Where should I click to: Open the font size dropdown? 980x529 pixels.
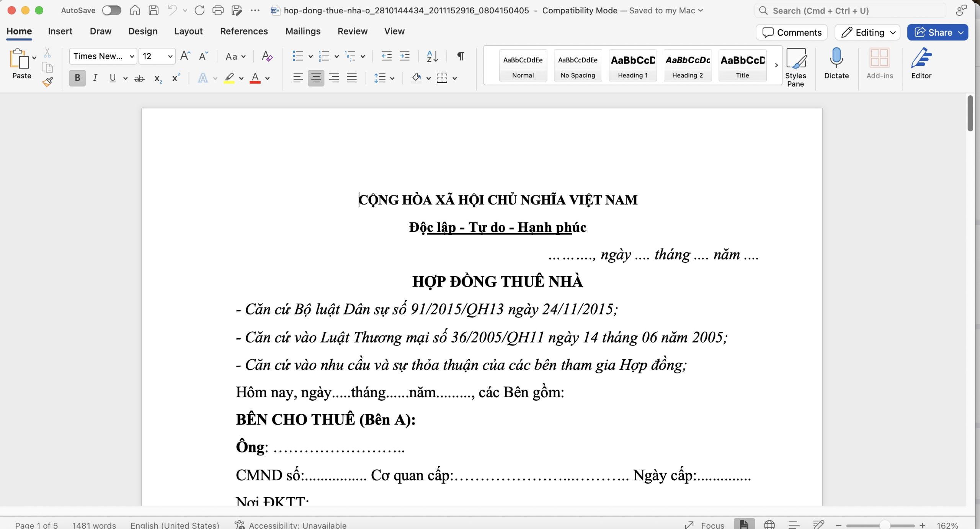pyautogui.click(x=170, y=57)
